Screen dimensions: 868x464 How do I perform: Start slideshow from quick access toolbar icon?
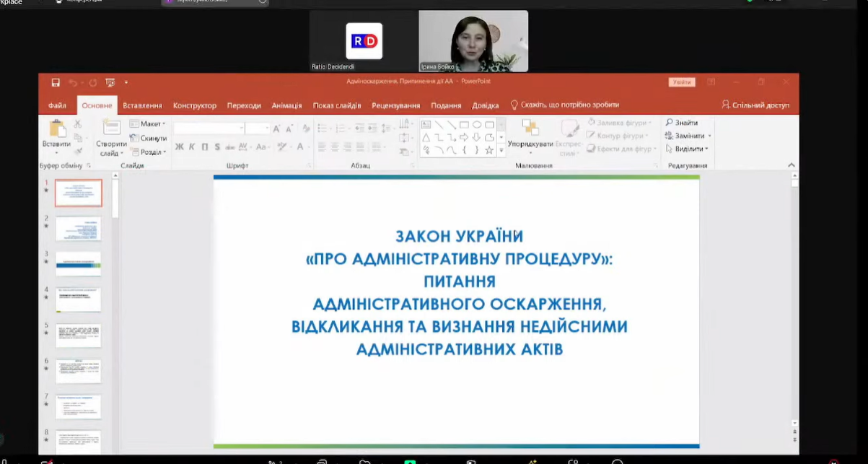110,82
